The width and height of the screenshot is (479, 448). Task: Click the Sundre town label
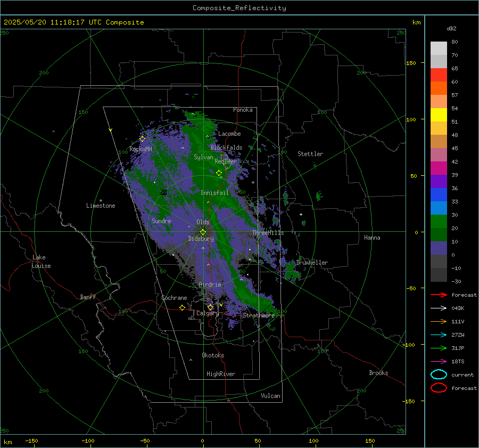(161, 221)
